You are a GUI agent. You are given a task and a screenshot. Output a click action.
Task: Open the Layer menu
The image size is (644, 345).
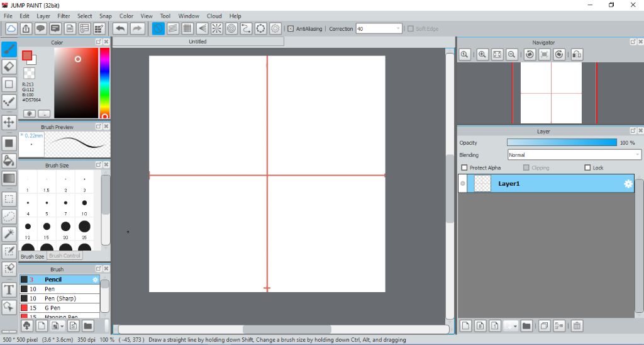point(43,16)
